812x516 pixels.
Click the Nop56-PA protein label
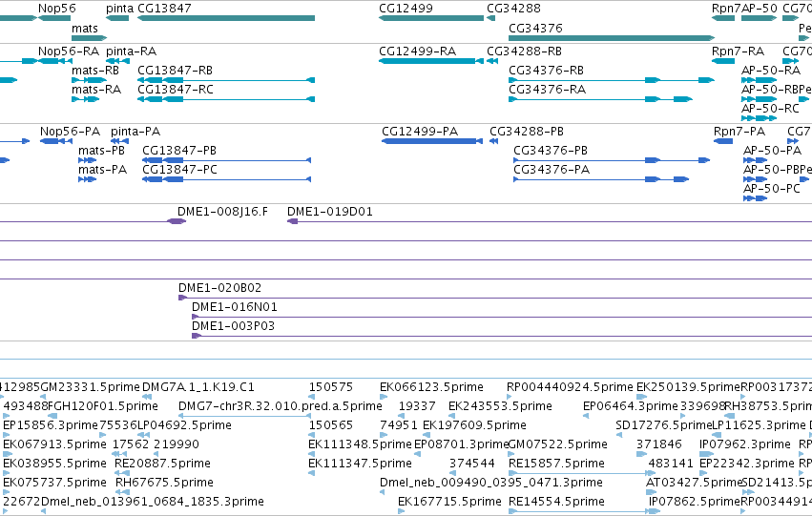(70, 132)
